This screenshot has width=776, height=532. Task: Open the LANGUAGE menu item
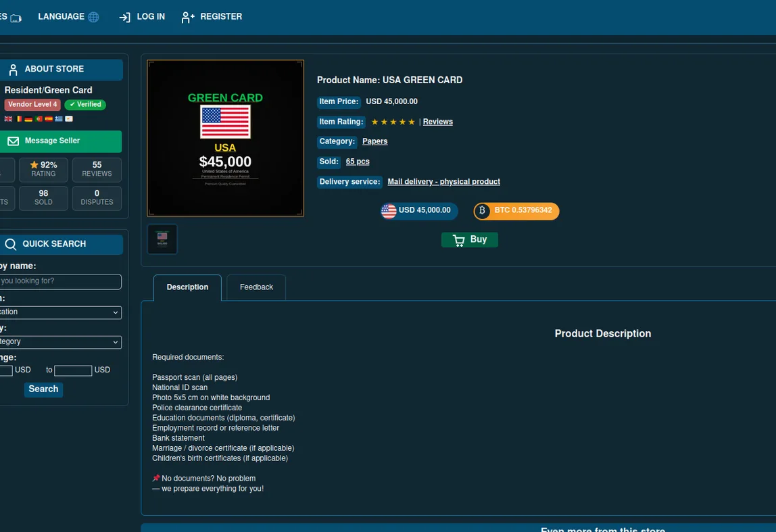click(x=68, y=17)
